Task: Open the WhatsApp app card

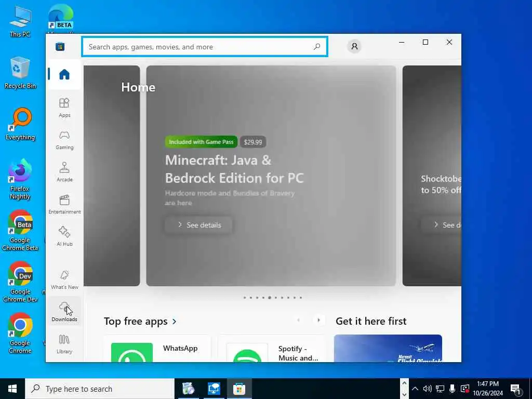Action: pos(157,348)
